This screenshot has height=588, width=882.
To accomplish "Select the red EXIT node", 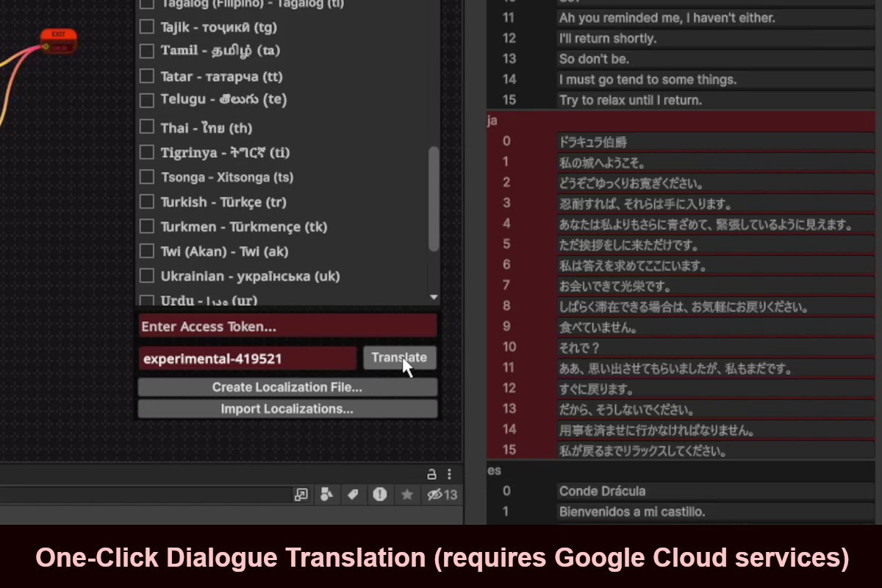I will (x=58, y=41).
